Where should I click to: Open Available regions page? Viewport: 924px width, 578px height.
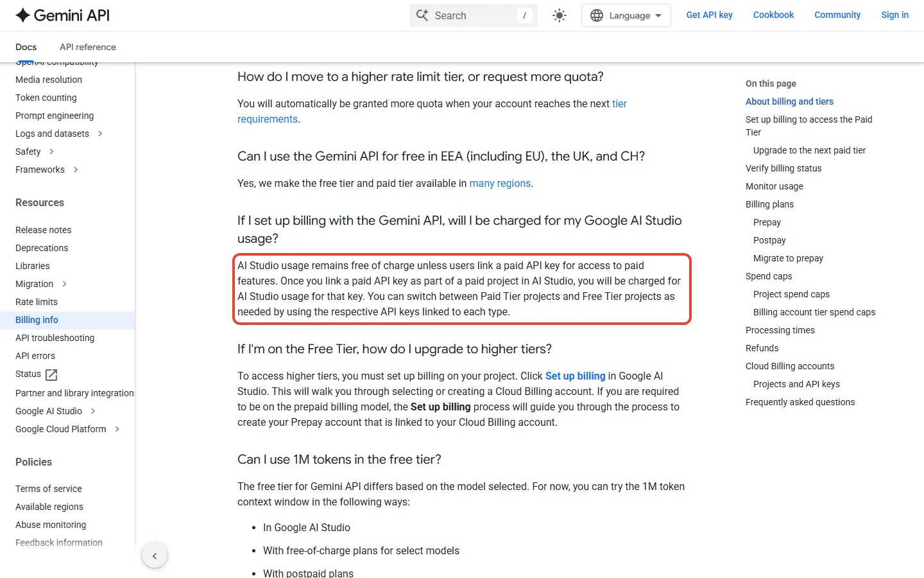coord(49,507)
